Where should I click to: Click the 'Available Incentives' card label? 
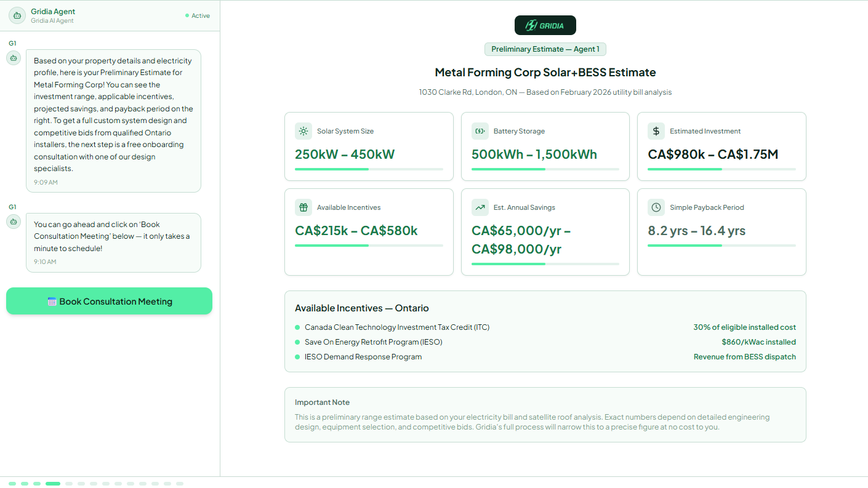349,207
